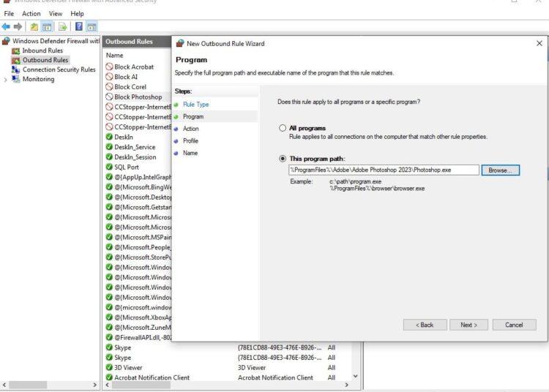Click the Export List toolbar icon
The image size is (549, 392).
point(63,26)
